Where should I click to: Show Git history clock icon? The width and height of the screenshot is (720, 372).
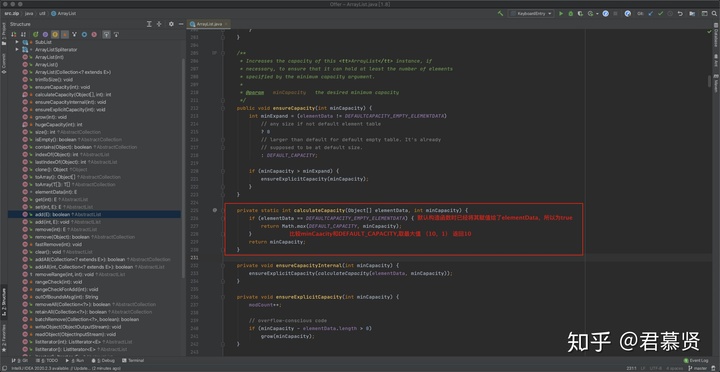670,14
